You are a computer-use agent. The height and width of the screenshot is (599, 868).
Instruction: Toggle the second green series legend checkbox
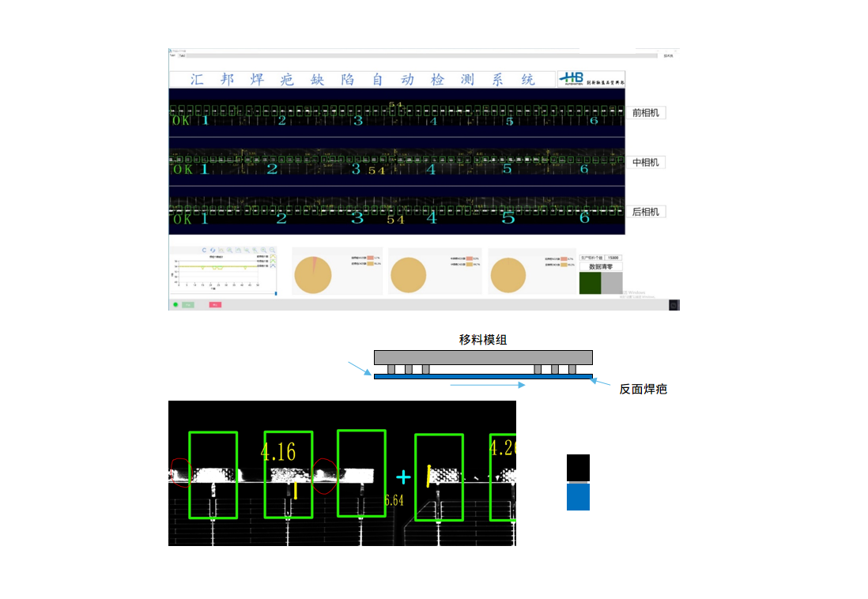[273, 262]
